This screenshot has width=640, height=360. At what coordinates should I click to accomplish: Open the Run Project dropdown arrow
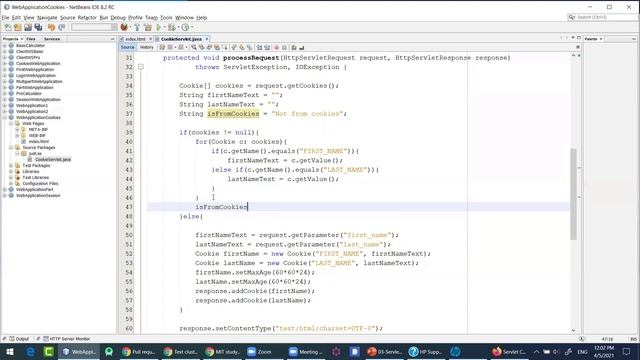click(164, 27)
